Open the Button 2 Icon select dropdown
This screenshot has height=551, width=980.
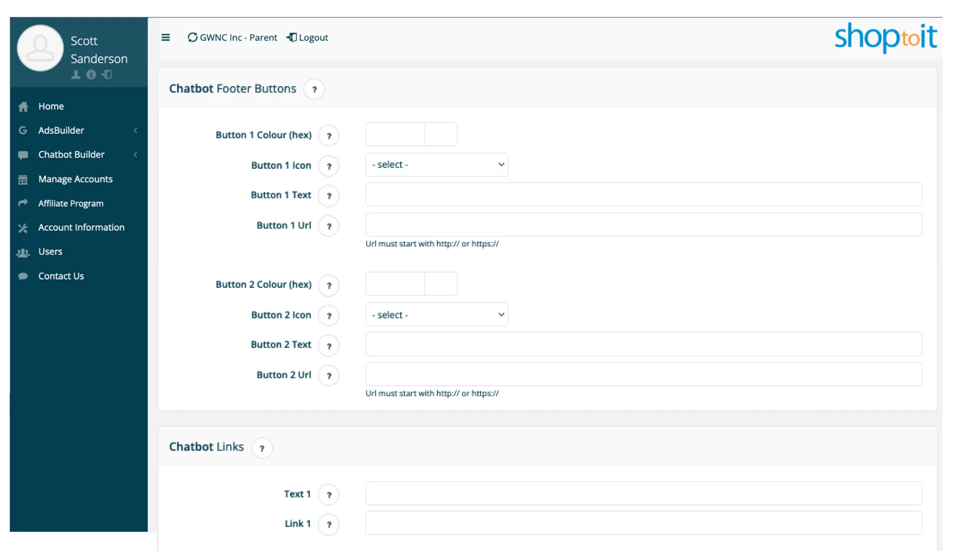pos(436,314)
